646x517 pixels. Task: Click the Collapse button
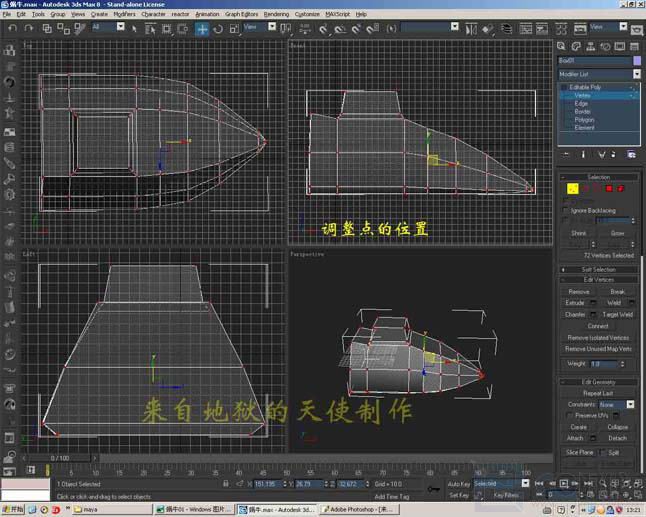tap(617, 427)
